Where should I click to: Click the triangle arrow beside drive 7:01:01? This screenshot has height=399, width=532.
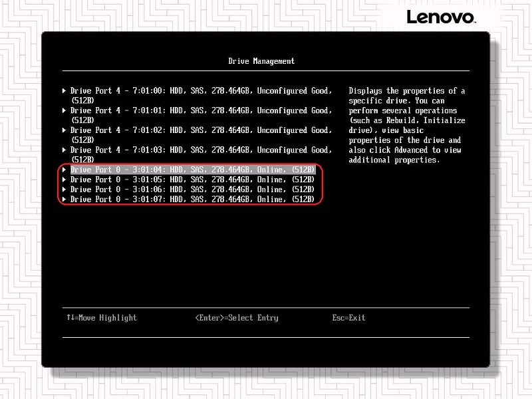[64, 111]
